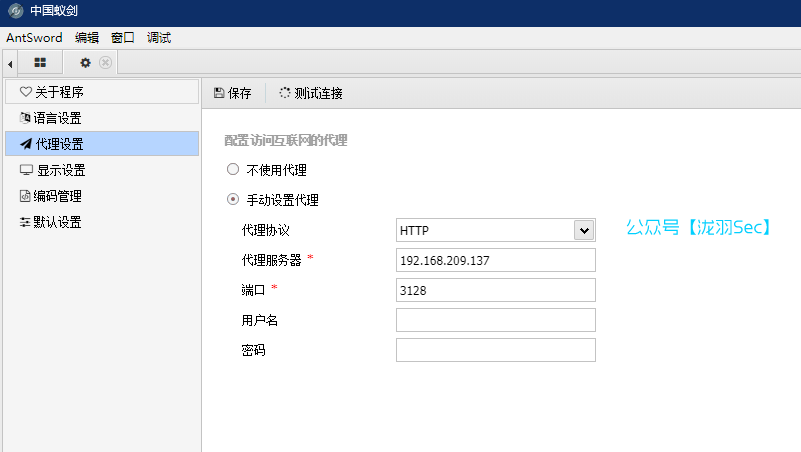Expand the 代理协议 HTTP dropdown
The width and height of the screenshot is (801, 452).
pos(584,231)
